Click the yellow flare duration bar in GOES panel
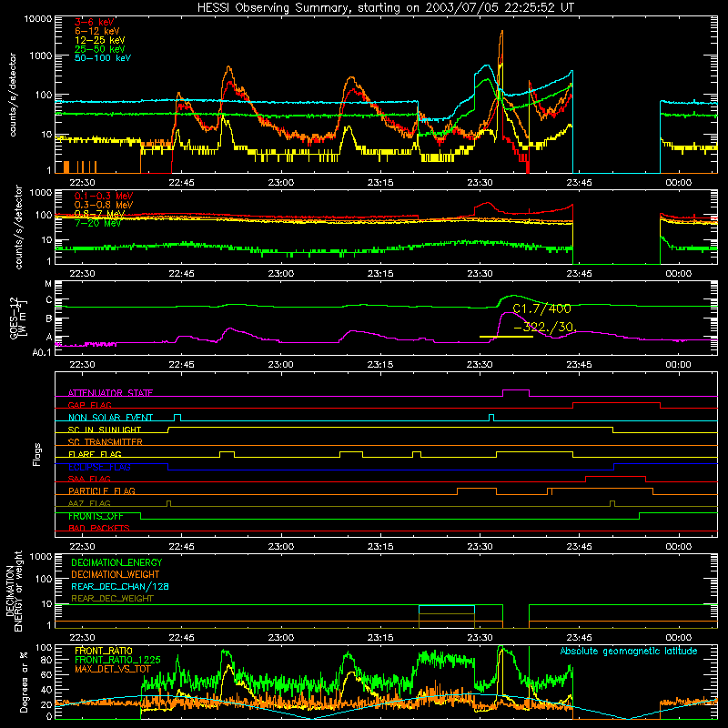 point(506,337)
